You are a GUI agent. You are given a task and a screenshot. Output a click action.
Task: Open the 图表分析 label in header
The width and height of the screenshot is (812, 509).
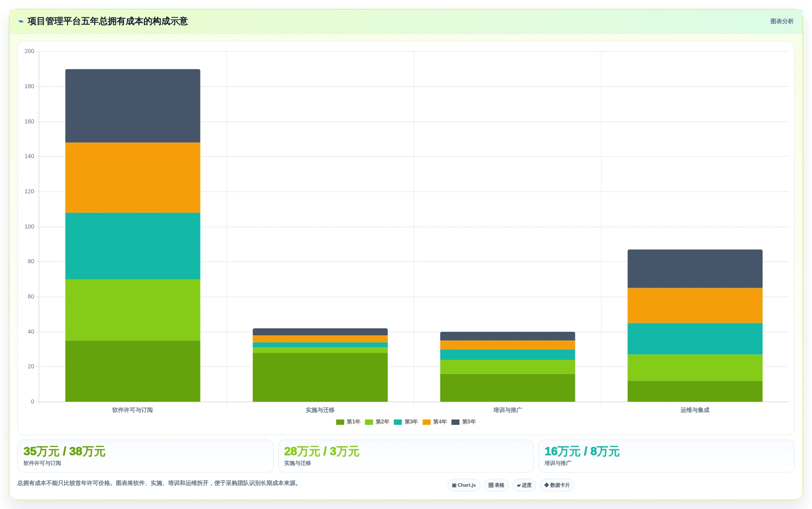pos(782,21)
